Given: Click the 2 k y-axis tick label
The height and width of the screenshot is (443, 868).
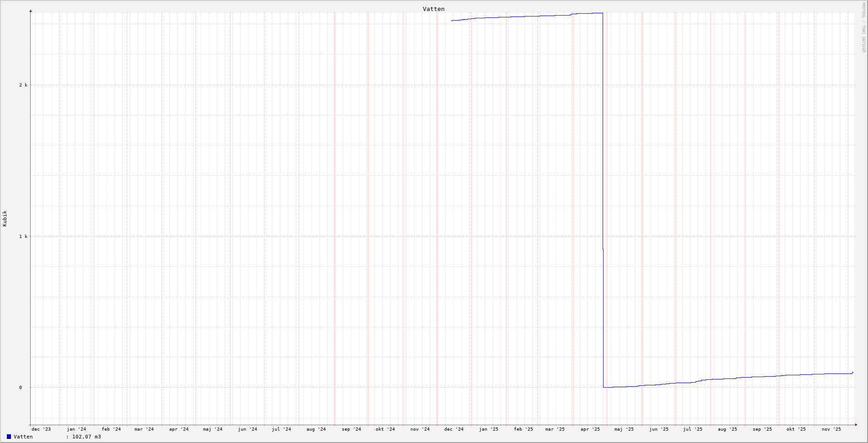Looking at the screenshot, I should click(23, 85).
